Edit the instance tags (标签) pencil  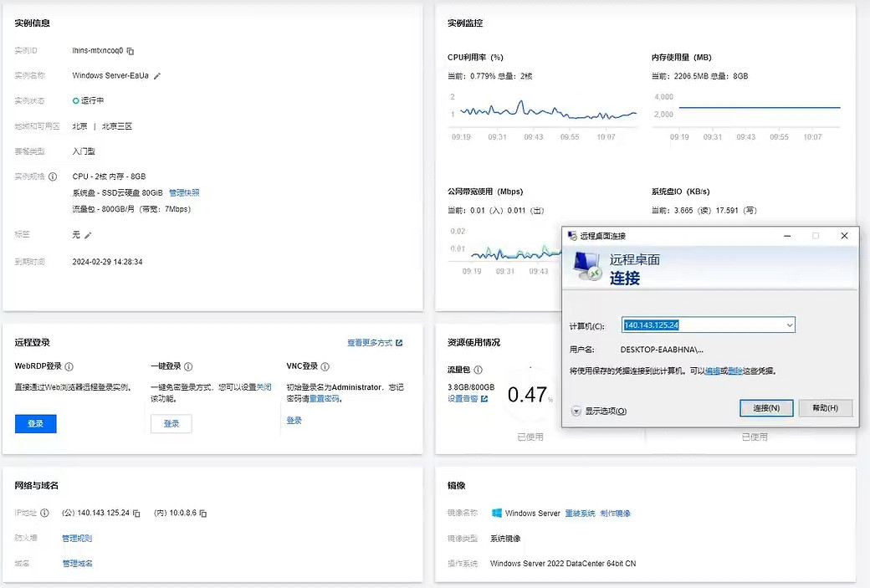tap(89, 235)
